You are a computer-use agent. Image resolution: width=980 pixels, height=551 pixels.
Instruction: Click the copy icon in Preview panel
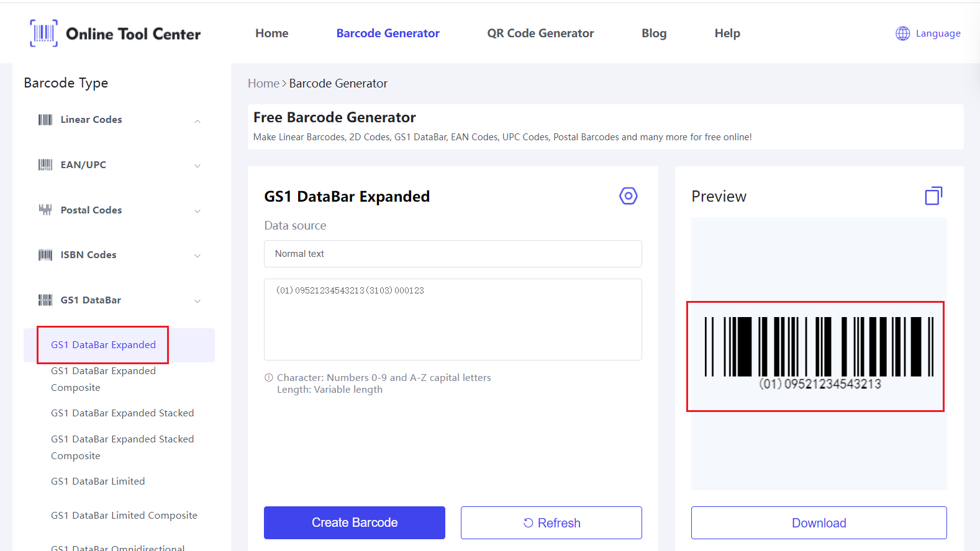point(933,196)
